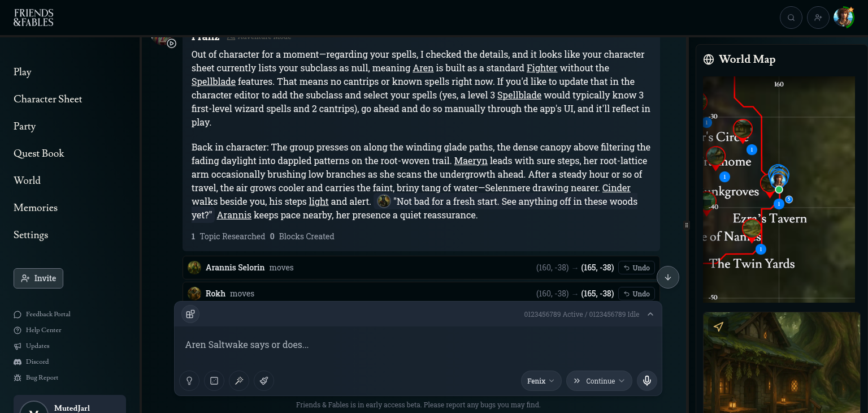Go to the Quest Book section

pyautogui.click(x=39, y=153)
